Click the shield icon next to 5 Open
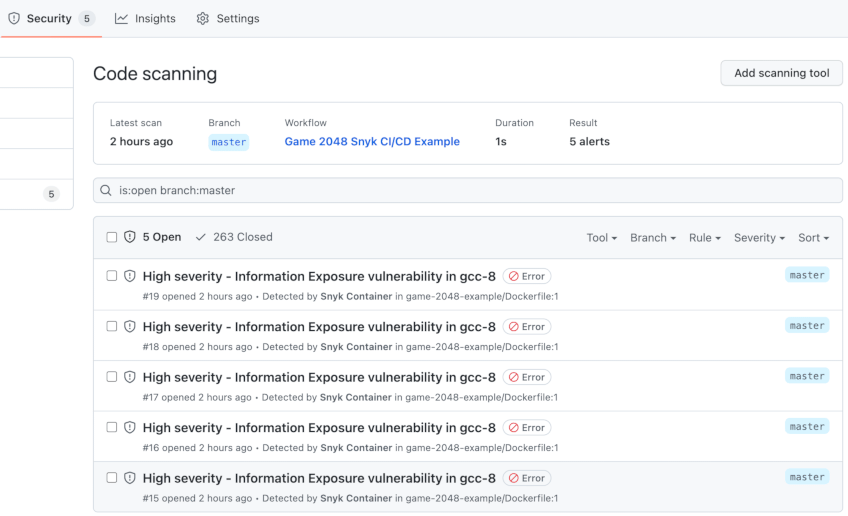This screenshot has height=516, width=848. [x=130, y=237]
